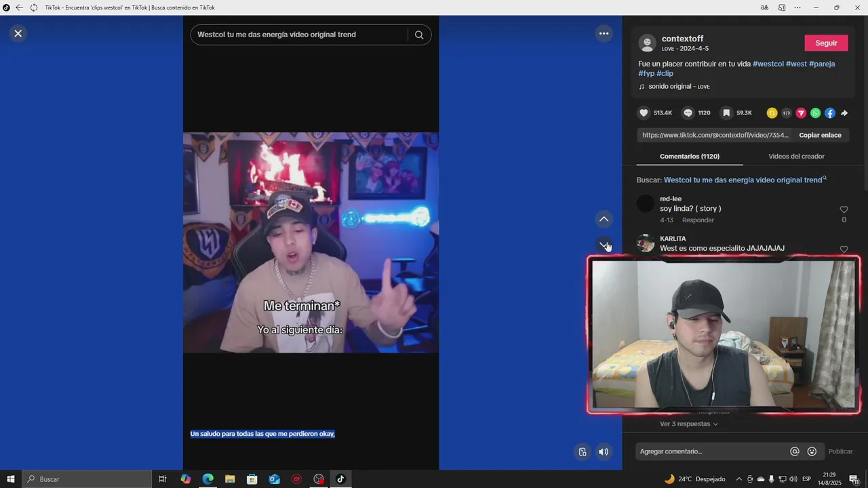The height and width of the screenshot is (488, 868).
Task: Click the #clip hashtag
Action: pos(665,73)
